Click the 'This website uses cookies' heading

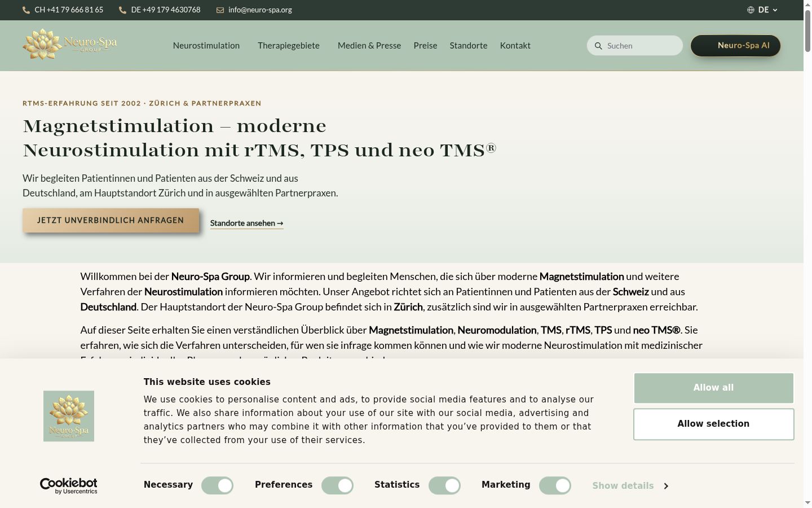pyautogui.click(x=207, y=382)
